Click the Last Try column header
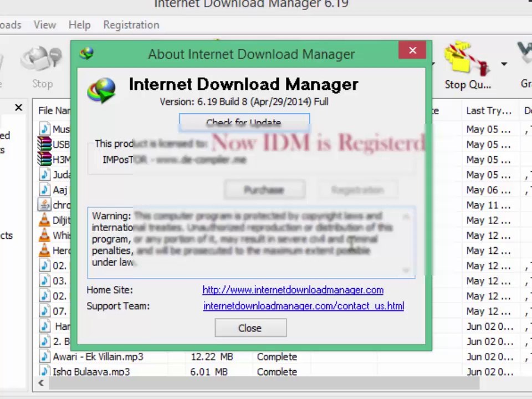 coord(490,111)
